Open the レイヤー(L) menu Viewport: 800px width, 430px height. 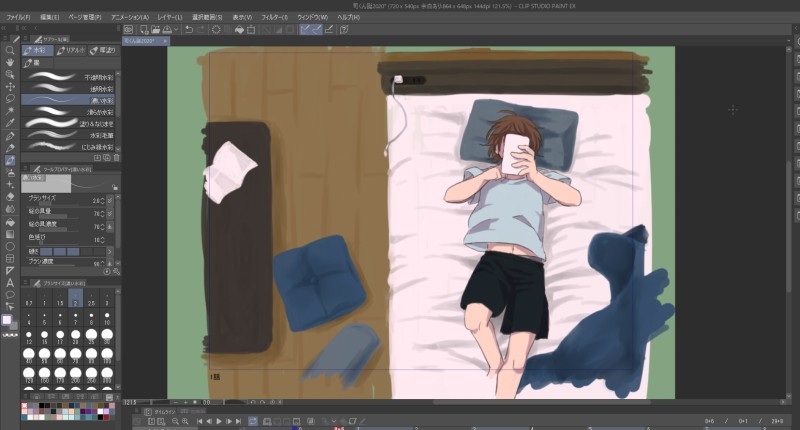tap(169, 17)
